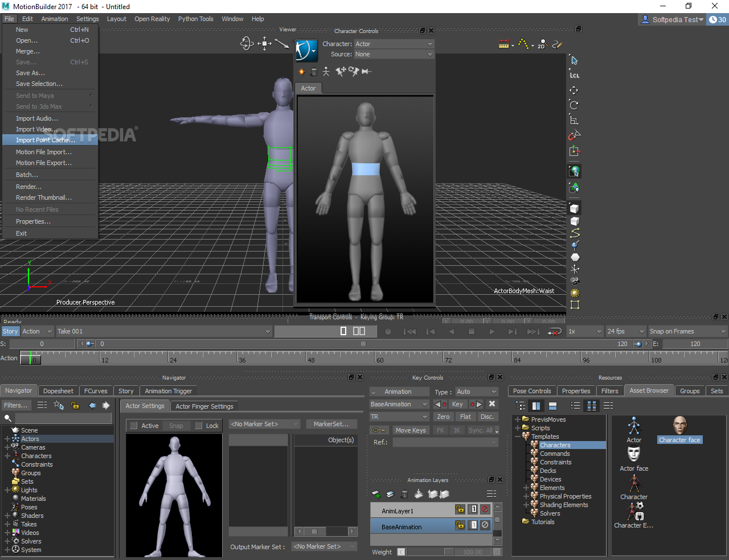Open the Character dropdown showing Actor

(394, 44)
